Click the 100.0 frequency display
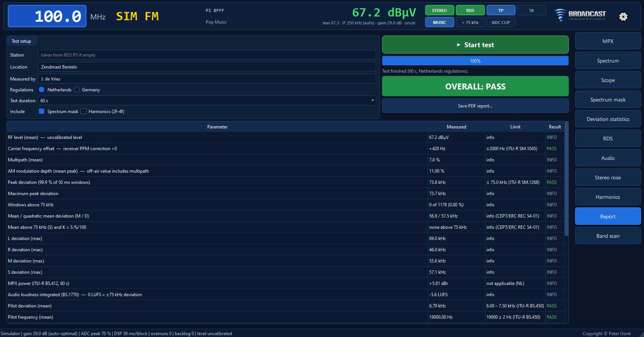644x337 pixels. [47, 16]
